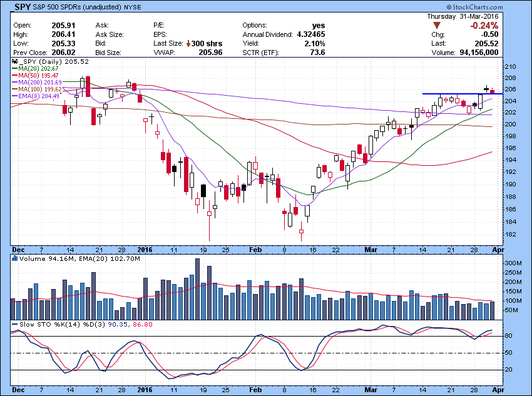Click the last red candlestick on March 31
The image size is (532, 396).
[x=493, y=91]
